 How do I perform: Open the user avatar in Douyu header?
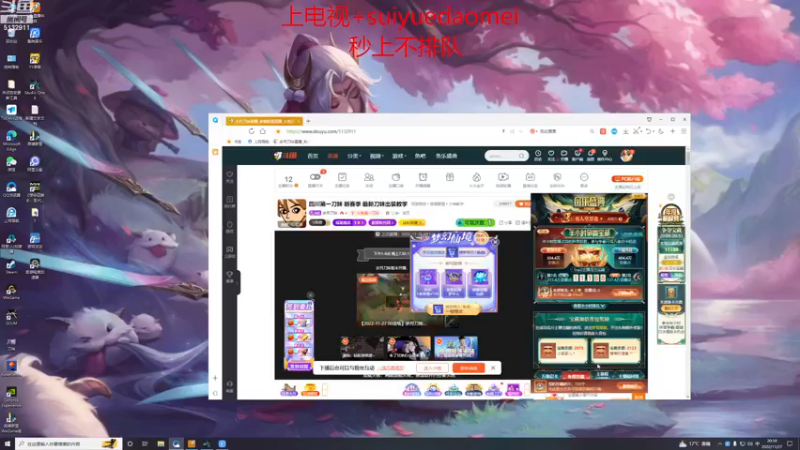pos(627,156)
